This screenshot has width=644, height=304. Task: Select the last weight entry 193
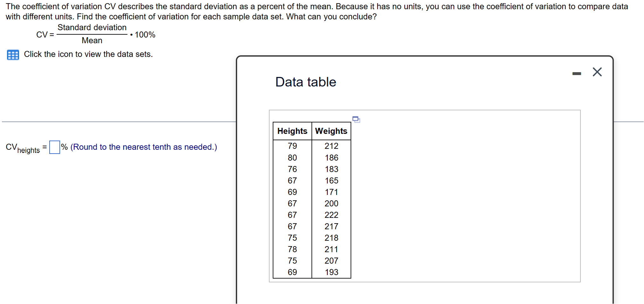332,272
